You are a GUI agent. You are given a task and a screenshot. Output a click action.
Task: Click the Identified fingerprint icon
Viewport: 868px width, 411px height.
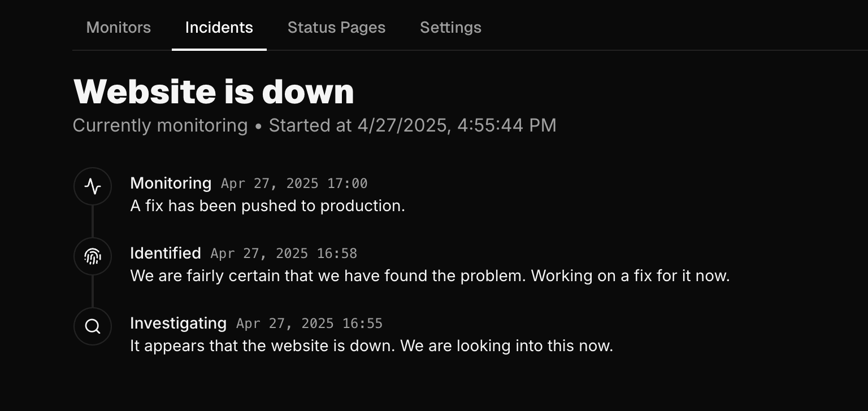[x=93, y=256]
